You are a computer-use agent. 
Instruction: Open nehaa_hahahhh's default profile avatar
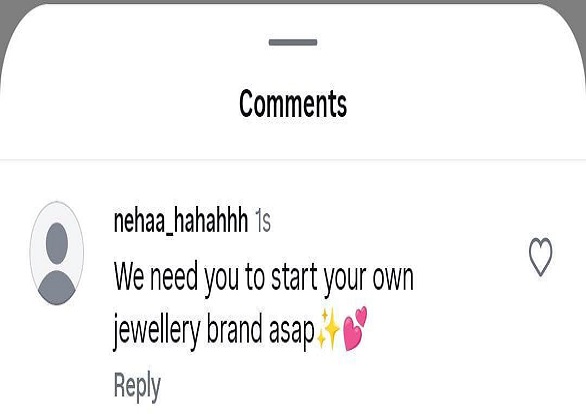coord(57,253)
